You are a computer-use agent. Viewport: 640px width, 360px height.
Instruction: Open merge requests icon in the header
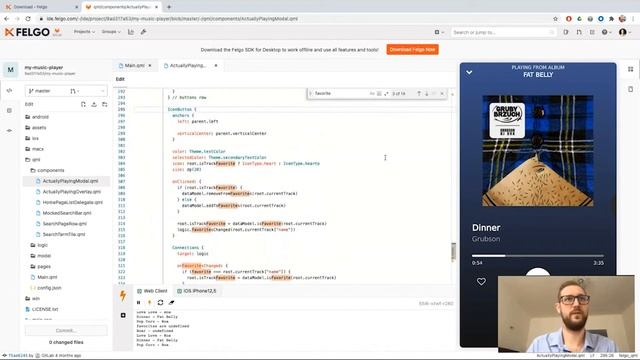[x=579, y=32]
